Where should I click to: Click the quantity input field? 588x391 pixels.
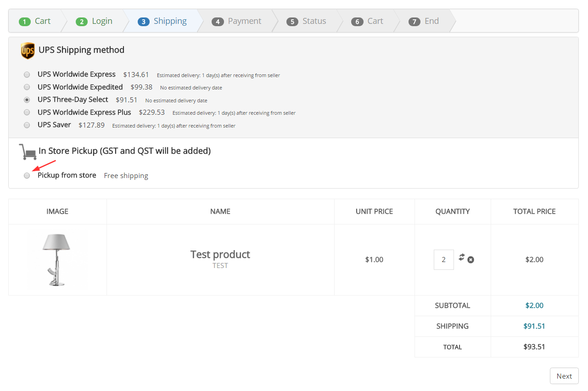coord(443,260)
